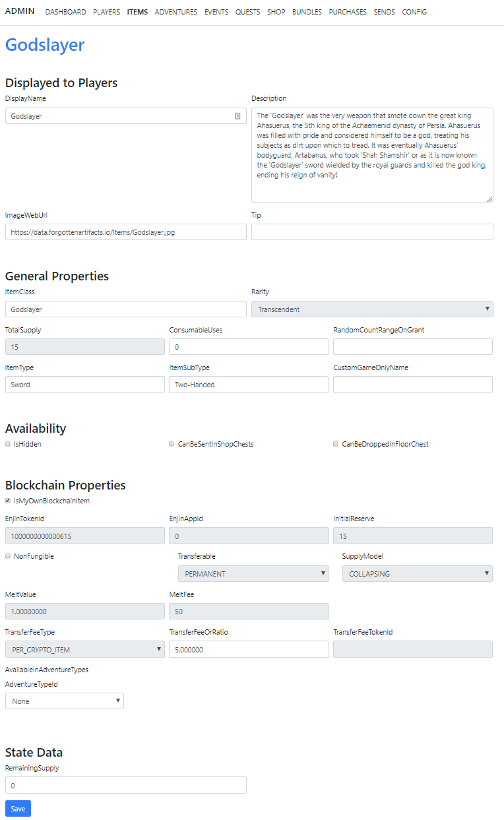This screenshot has width=504, height=820.
Task: Open the Adventures menu item
Action: click(176, 12)
